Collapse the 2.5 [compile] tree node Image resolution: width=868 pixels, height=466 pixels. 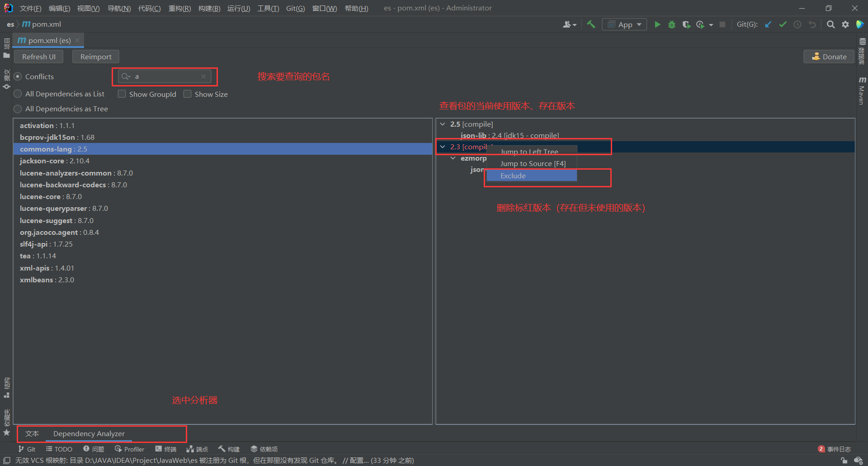click(x=443, y=124)
